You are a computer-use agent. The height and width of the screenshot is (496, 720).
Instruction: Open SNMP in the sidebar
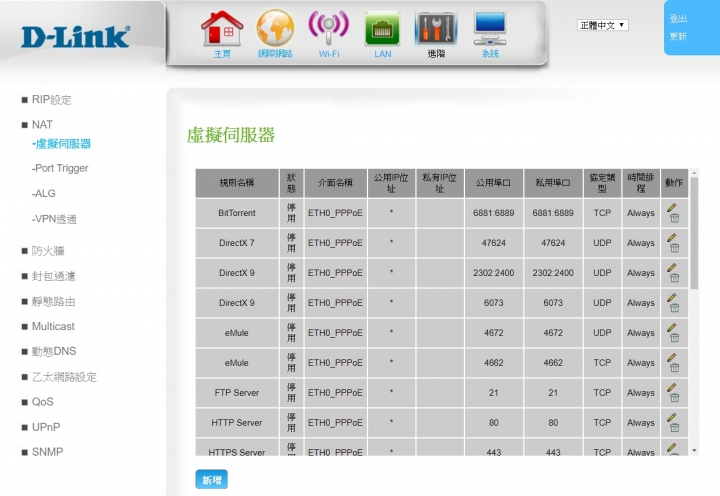point(47,452)
